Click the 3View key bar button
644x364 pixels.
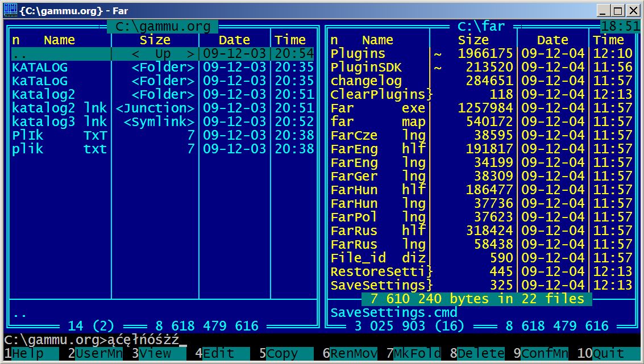point(159,353)
